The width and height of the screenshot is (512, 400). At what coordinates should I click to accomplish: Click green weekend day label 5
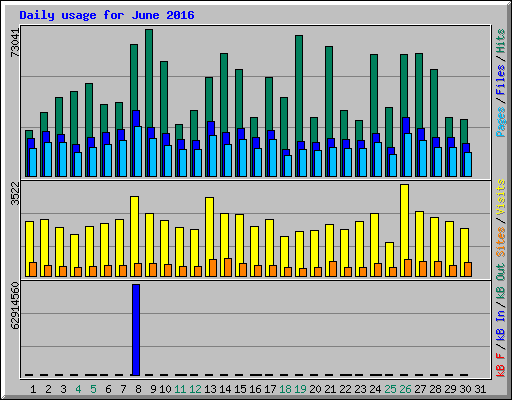pos(93,389)
